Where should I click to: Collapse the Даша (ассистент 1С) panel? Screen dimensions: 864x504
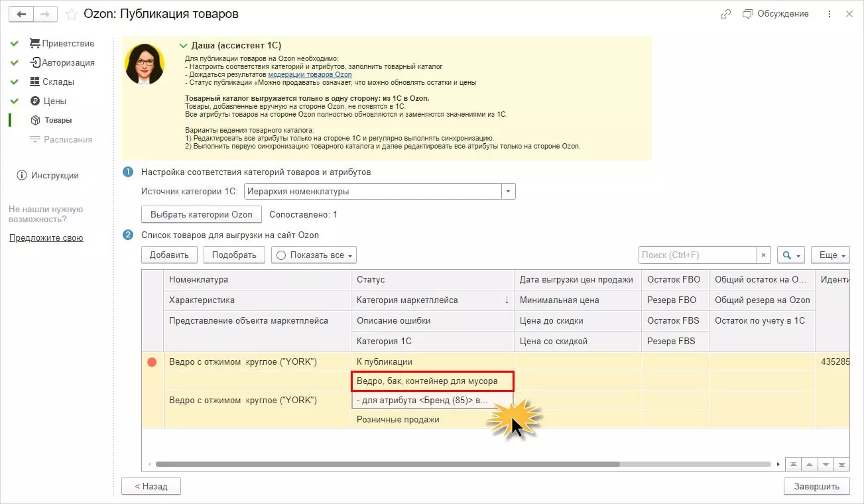tap(184, 46)
